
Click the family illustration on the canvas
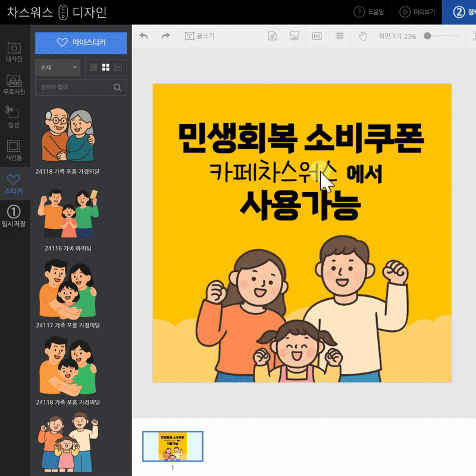pos(302,308)
